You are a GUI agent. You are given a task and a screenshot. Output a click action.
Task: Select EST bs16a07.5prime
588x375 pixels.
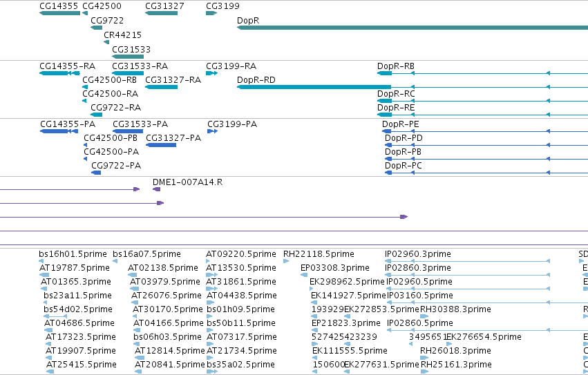tap(115, 261)
